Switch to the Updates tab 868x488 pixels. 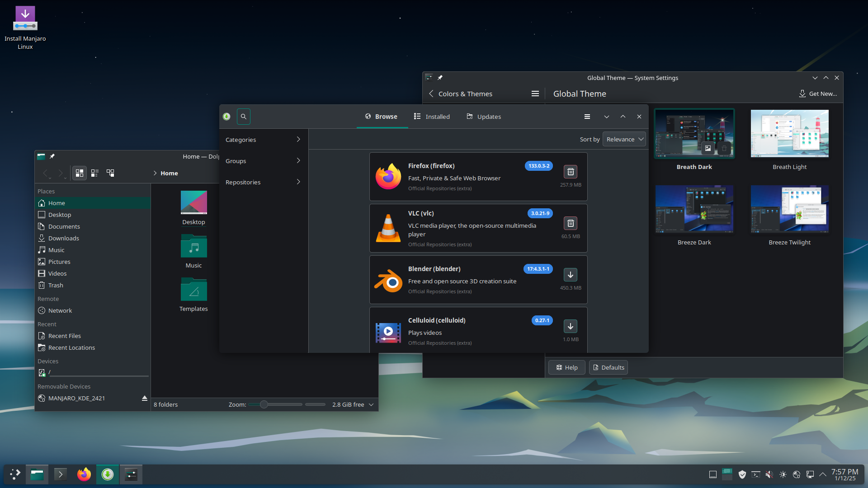click(484, 117)
